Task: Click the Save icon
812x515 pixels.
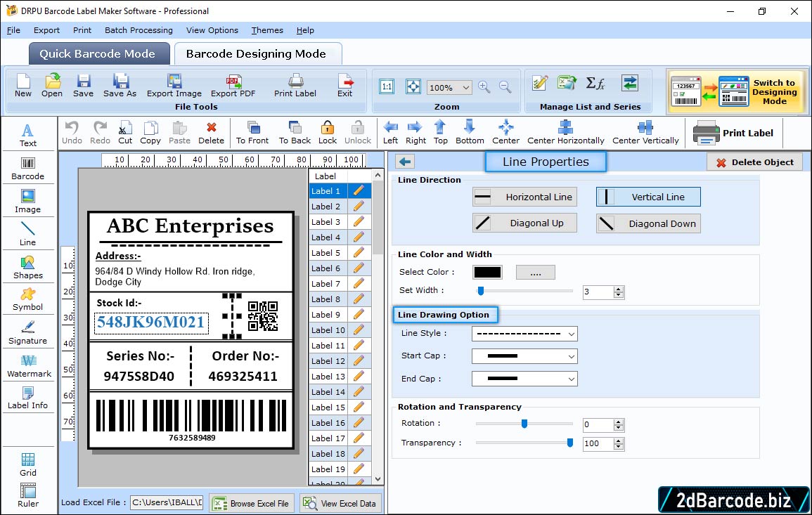Action: 84,86
